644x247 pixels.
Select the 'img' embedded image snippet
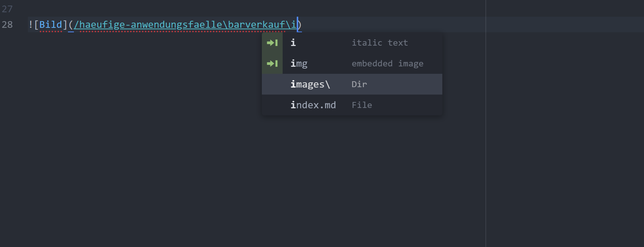299,63
